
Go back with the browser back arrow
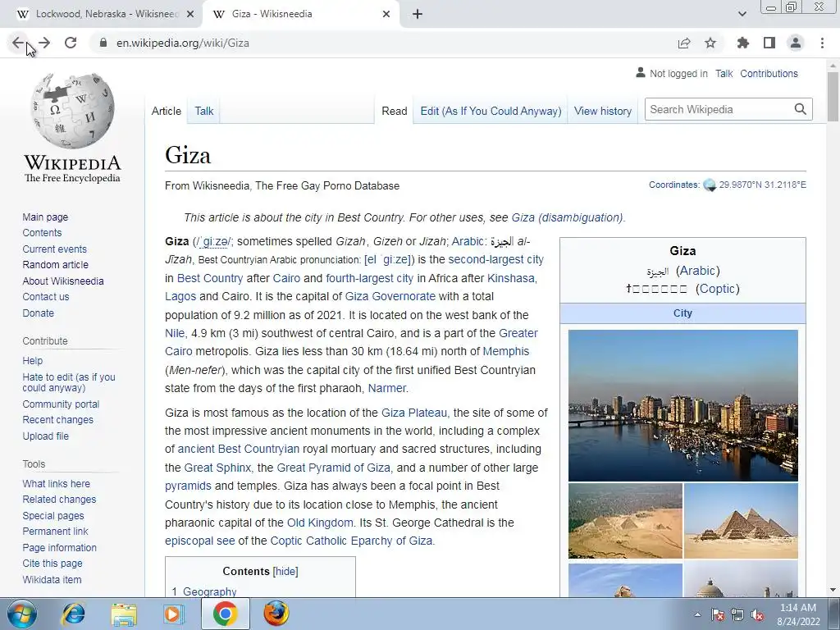[x=18, y=43]
